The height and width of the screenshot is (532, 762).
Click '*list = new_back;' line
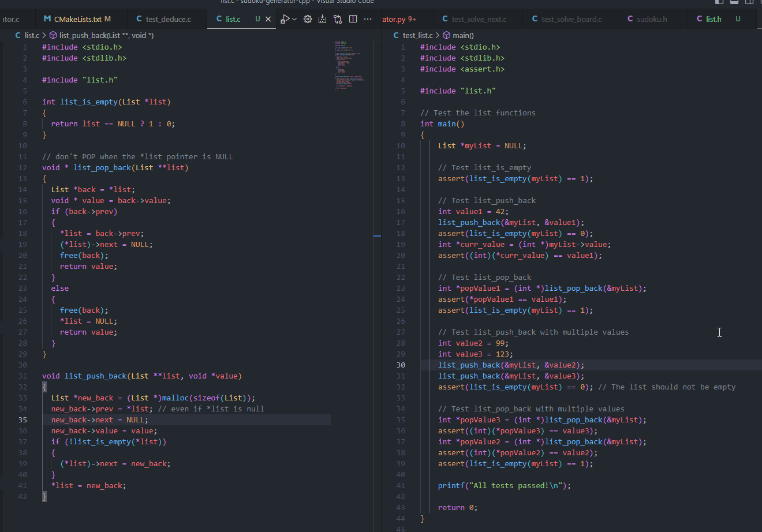(88, 485)
